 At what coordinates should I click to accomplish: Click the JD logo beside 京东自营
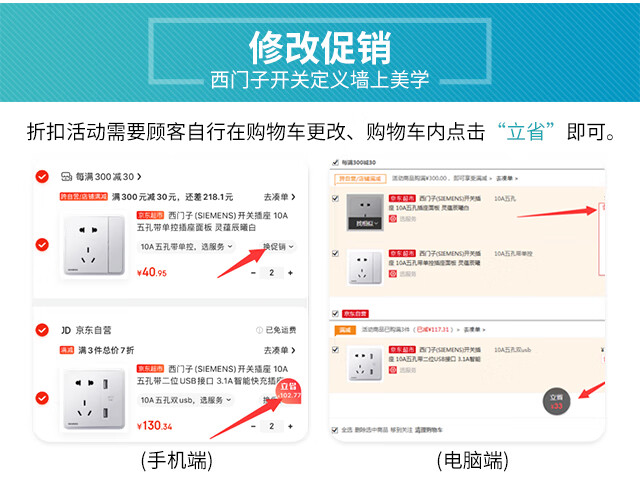66,330
